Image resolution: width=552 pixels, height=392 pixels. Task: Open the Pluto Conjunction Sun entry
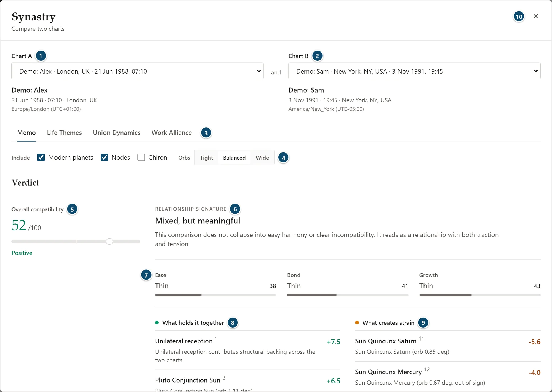[x=248, y=380]
